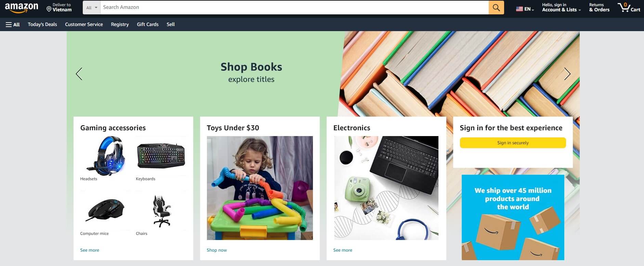The height and width of the screenshot is (266, 644).
Task: Click See more under Electronics
Action: pyautogui.click(x=343, y=250)
